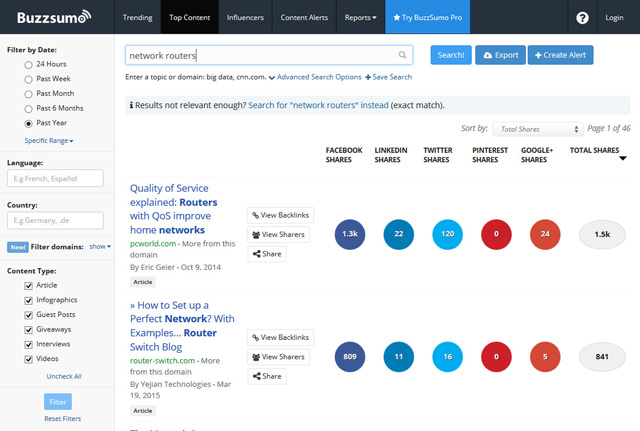This screenshot has width=640, height=431.
Task: Click exact match search for "network routers" link
Action: [318, 105]
